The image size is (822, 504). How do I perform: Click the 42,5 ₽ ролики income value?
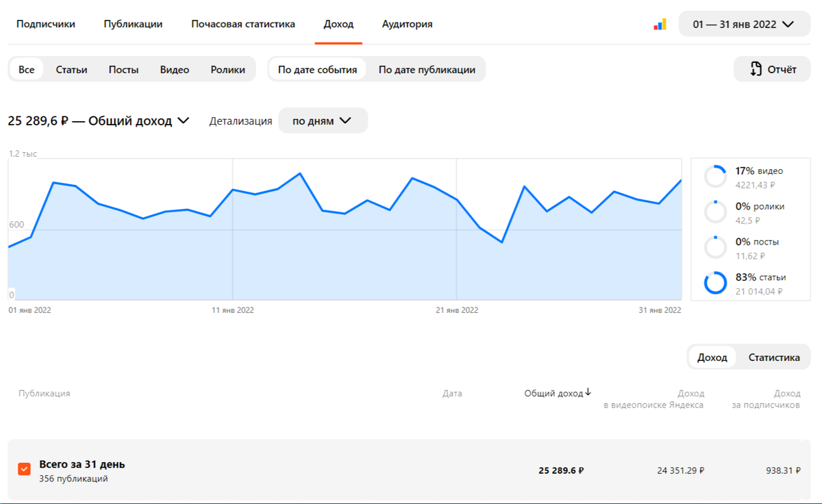click(747, 220)
